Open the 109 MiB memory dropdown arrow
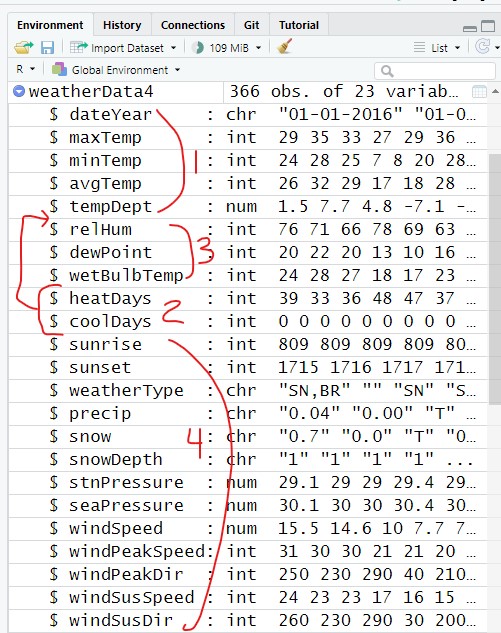Image resolution: width=501 pixels, height=633 pixels. tap(258, 48)
